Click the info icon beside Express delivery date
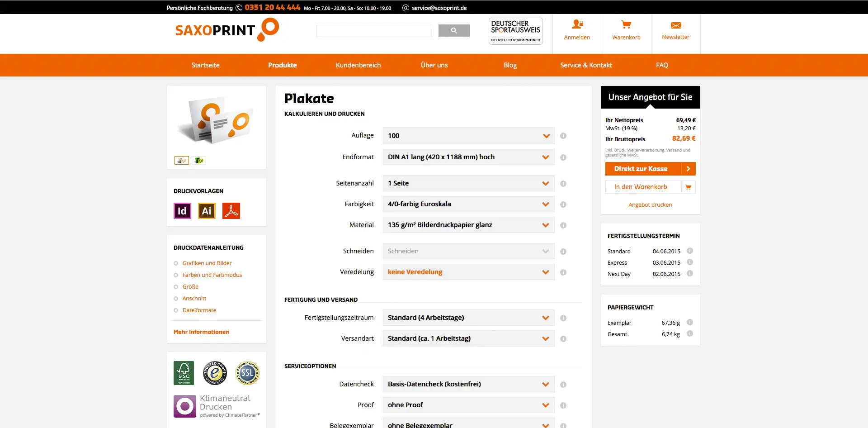Viewport: 868px width, 428px height. (x=690, y=262)
